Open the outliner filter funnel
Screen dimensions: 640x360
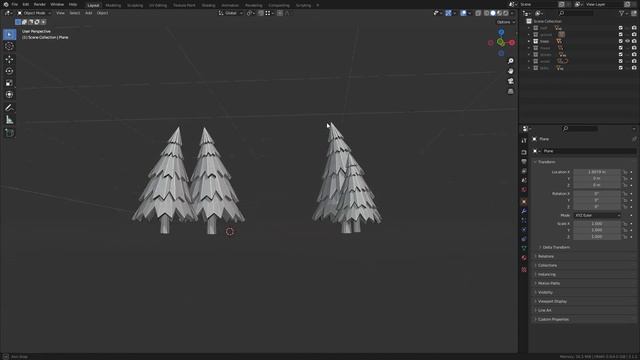(x=622, y=13)
